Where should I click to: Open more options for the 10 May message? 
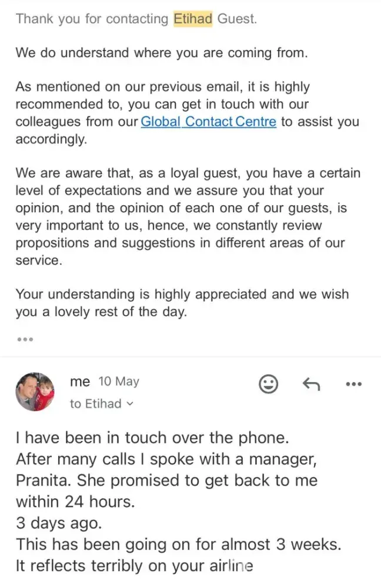click(x=353, y=385)
